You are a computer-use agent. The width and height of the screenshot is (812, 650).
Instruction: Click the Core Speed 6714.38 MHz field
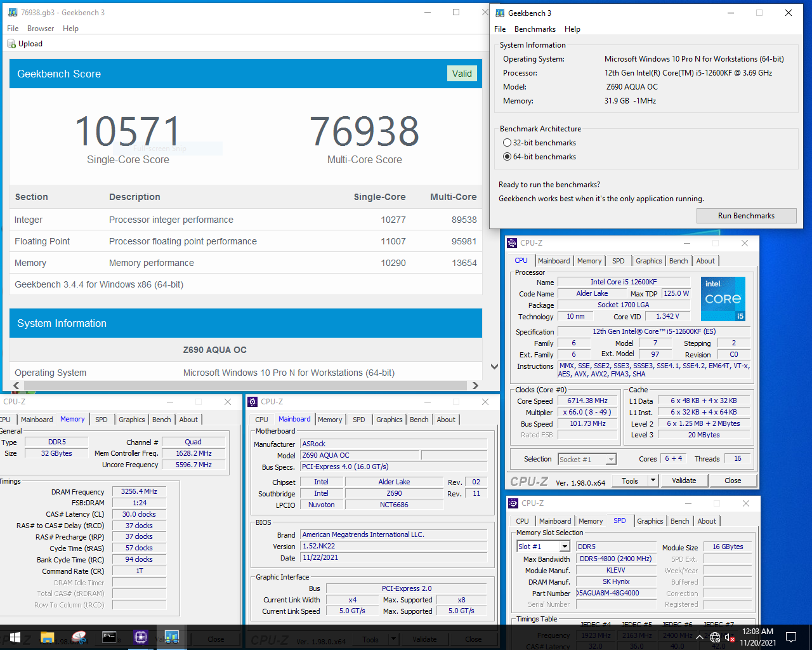(587, 401)
